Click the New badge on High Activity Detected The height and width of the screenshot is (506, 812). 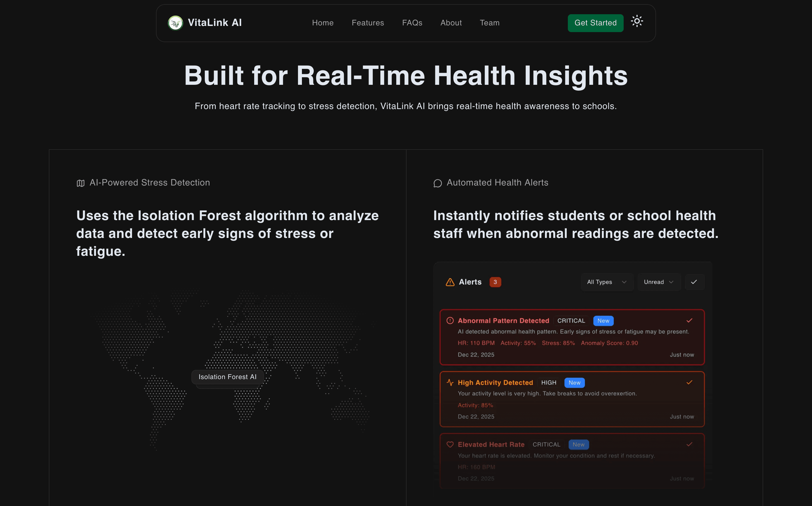(x=574, y=382)
